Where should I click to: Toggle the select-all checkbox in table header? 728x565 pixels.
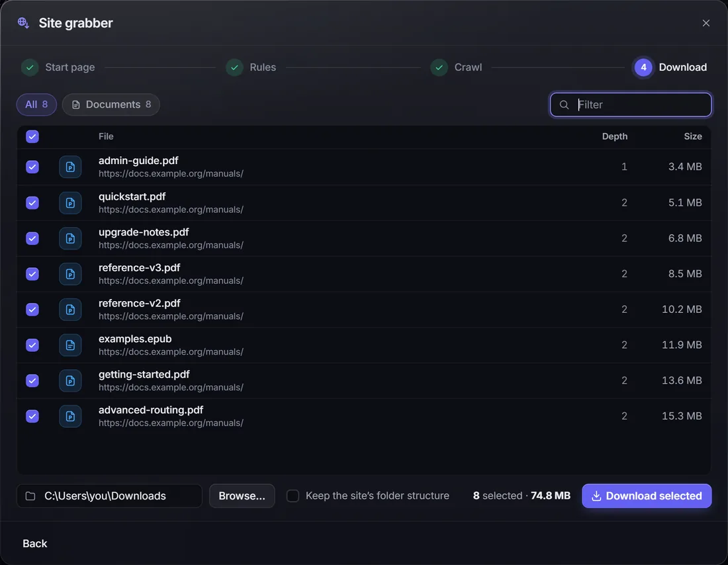coord(32,136)
